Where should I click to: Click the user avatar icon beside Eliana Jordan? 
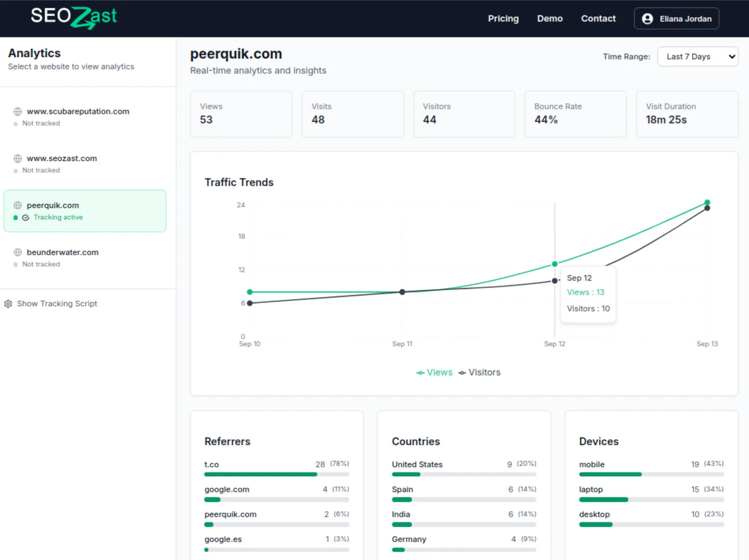[x=647, y=19]
